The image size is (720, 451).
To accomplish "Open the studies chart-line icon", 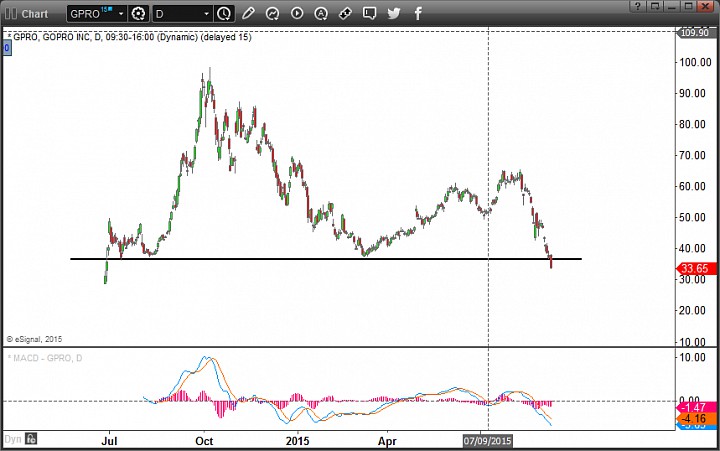I will (x=272, y=14).
